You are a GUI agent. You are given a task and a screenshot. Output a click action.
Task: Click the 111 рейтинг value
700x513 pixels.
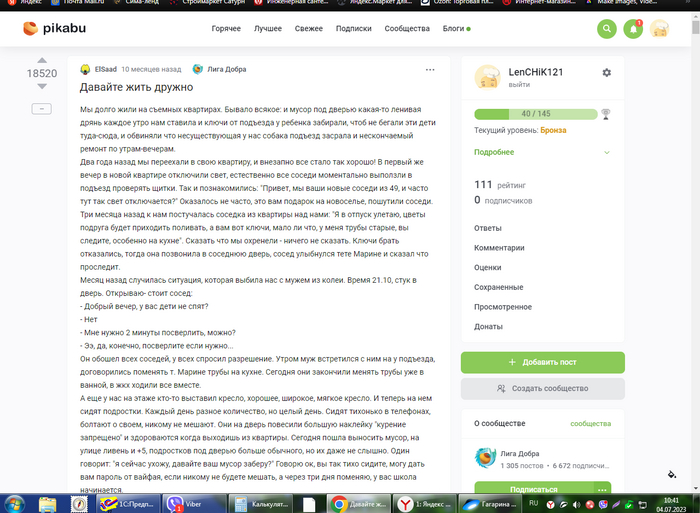pyautogui.click(x=500, y=184)
